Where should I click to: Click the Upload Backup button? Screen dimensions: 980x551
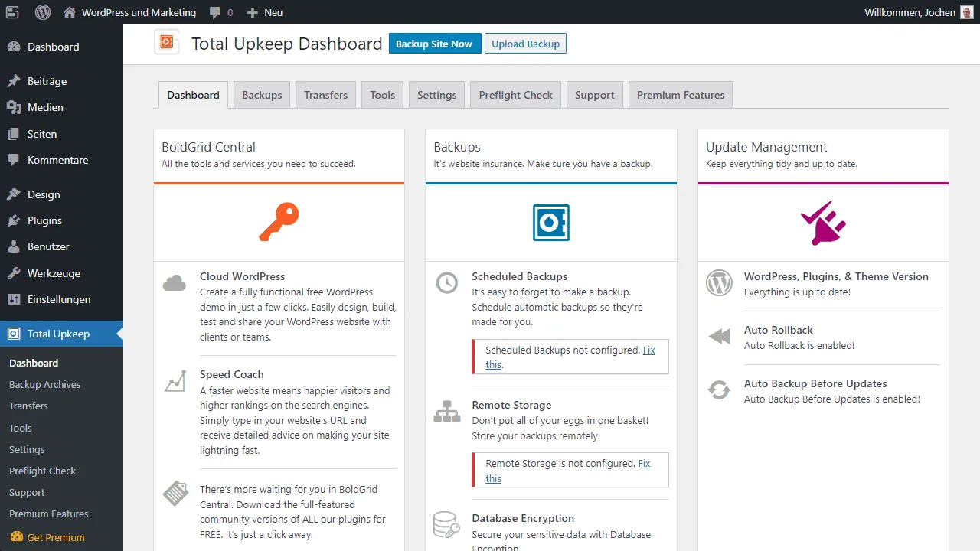pyautogui.click(x=525, y=44)
